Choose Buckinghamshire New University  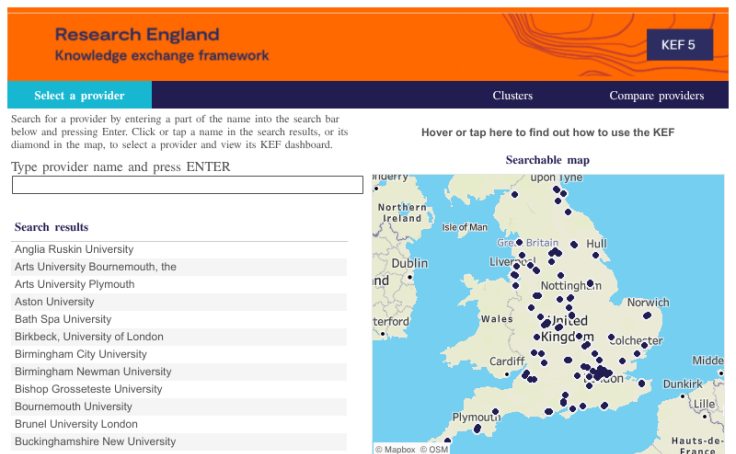[x=95, y=442]
